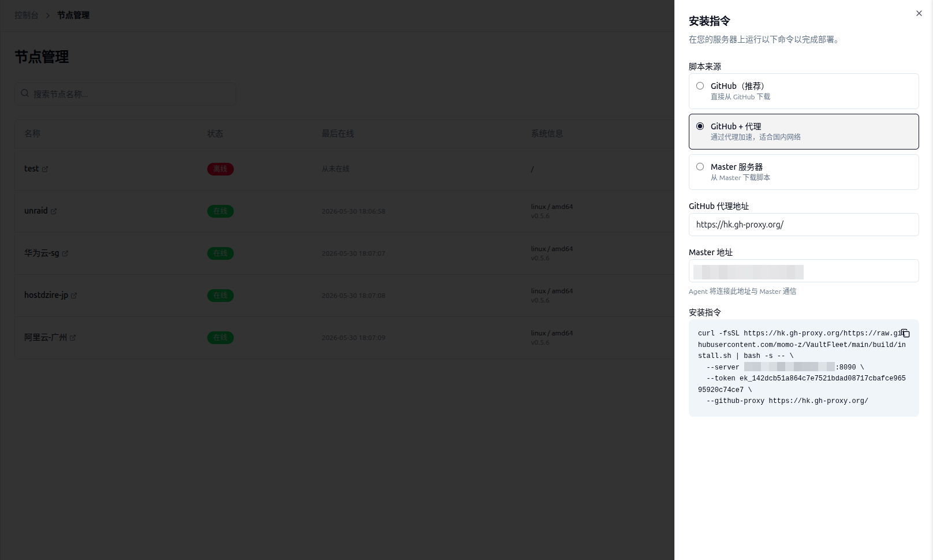
Task: Open the test node external link icon
Action: 45,169
